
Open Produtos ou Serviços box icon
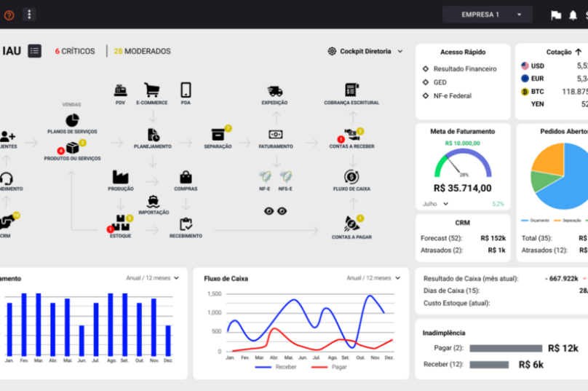[72, 149]
